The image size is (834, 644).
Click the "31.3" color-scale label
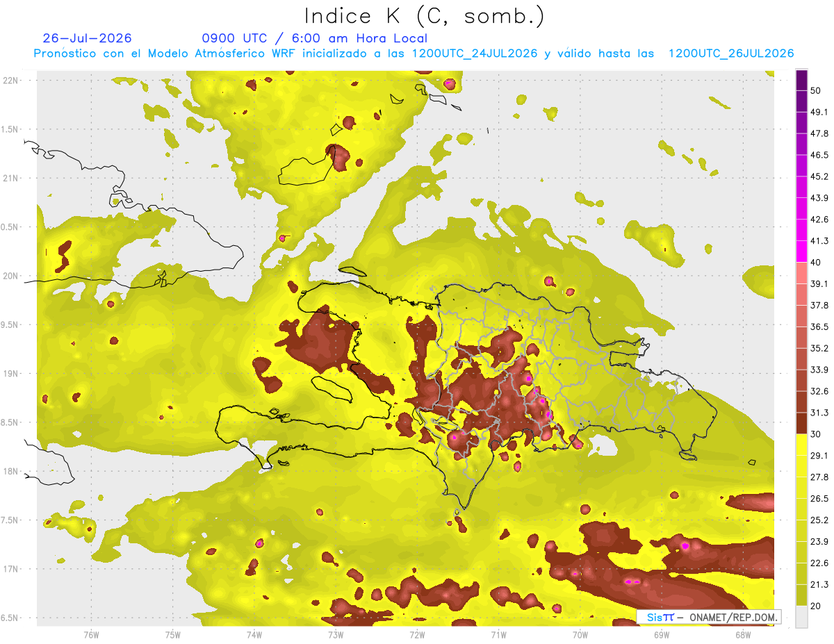click(819, 413)
